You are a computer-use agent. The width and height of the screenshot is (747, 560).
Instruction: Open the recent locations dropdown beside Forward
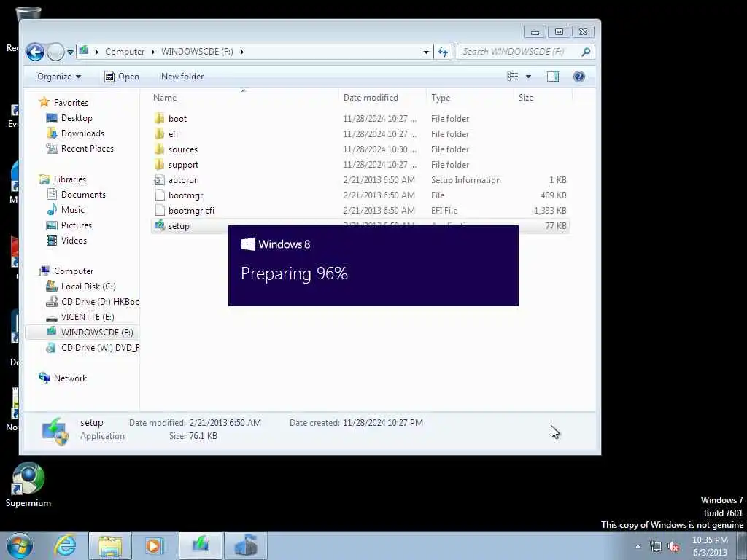(70, 52)
